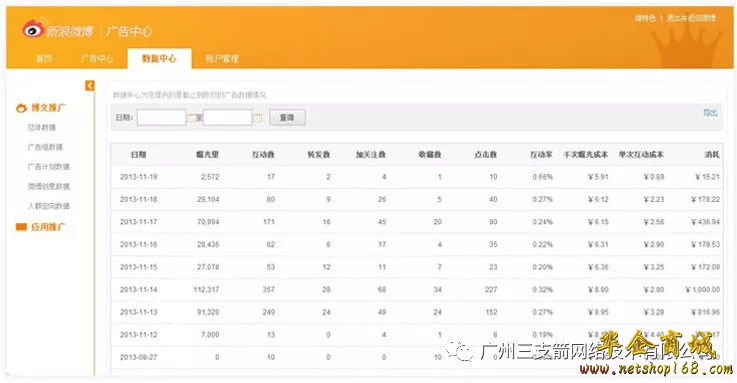The width and height of the screenshot is (737, 383).
Task: Select the 2013-11-15 date cell
Action: (x=139, y=267)
